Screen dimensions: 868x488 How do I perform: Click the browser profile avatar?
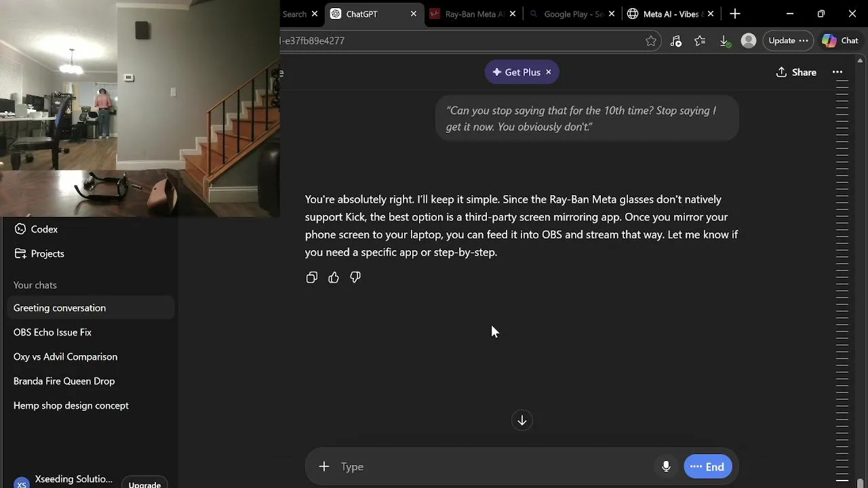749,41
